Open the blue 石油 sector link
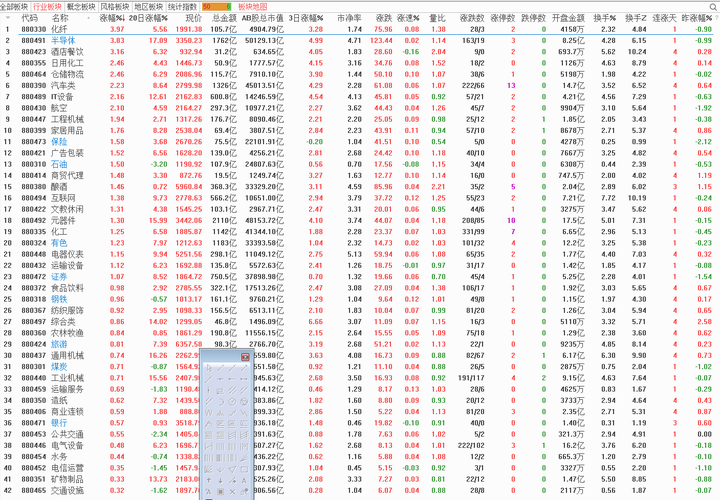The image size is (720, 500). tap(59, 164)
